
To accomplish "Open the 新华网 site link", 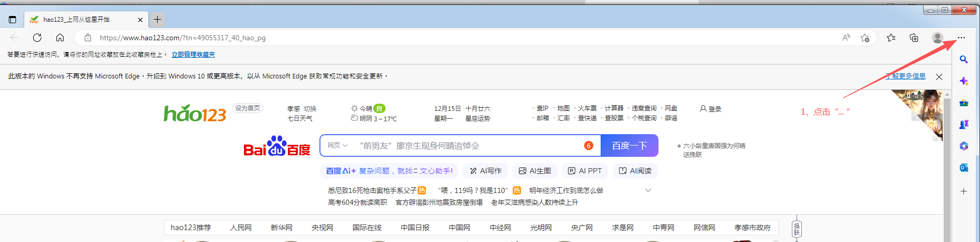I will [x=281, y=228].
